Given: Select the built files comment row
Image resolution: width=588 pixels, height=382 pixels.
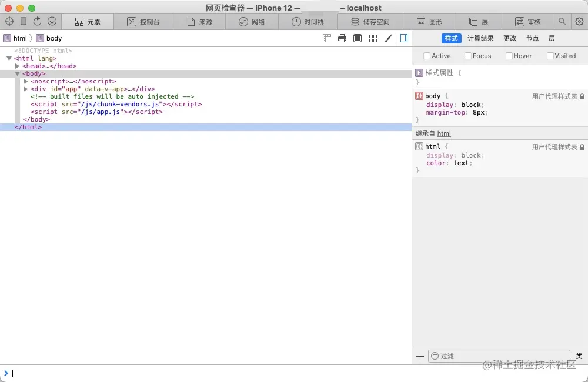Looking at the screenshot, I should (206, 96).
